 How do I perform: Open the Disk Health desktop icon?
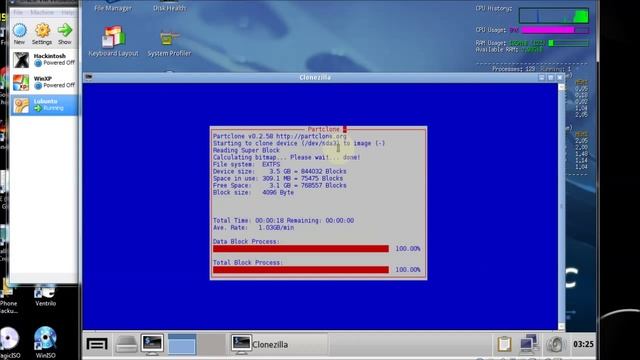169,7
